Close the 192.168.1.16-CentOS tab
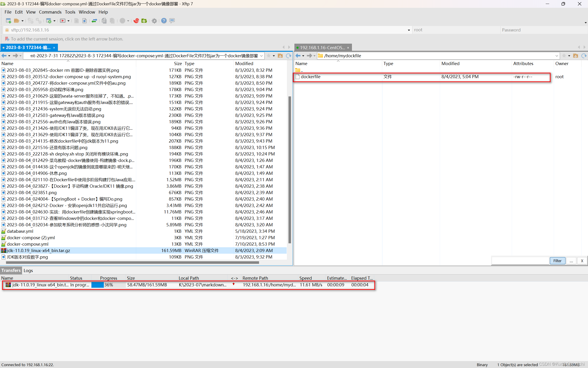588x368 pixels. (x=348, y=48)
